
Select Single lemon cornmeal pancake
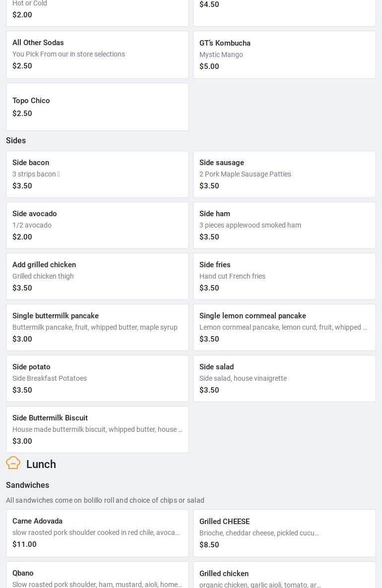pyautogui.click(x=284, y=327)
